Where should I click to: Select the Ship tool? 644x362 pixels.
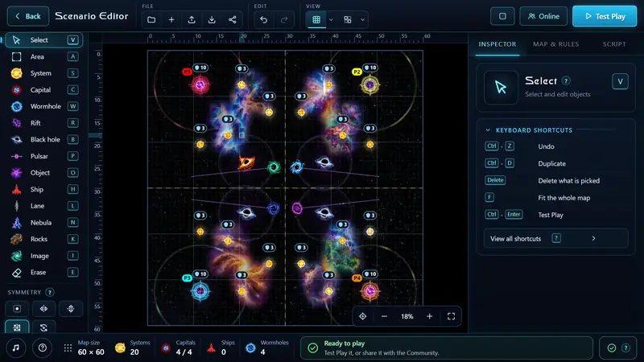[44, 189]
